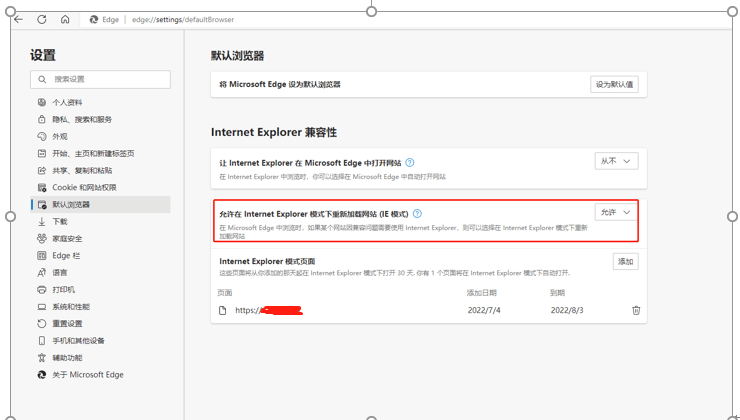Open the 从不 dropdown
The image size is (740, 420).
[616, 161]
